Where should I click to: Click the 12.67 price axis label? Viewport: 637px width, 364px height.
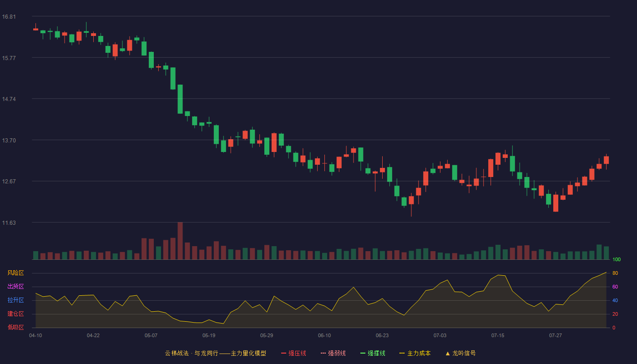click(x=9, y=181)
